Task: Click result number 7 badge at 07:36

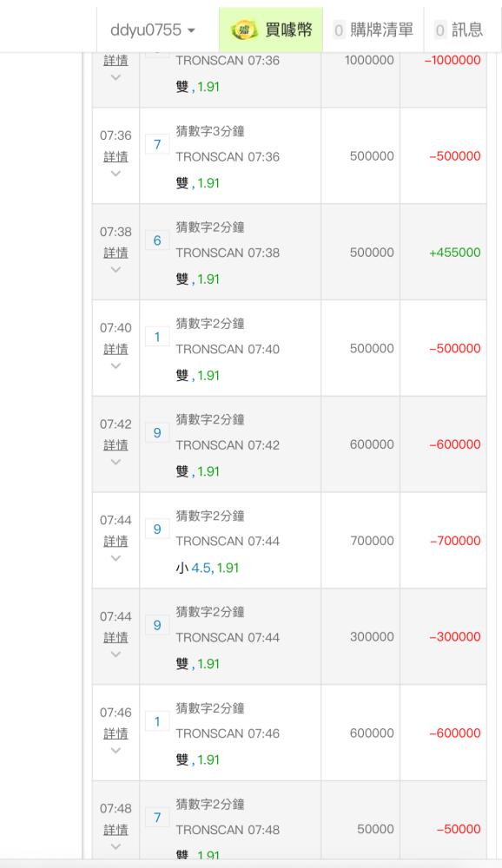Action: pyautogui.click(x=157, y=144)
